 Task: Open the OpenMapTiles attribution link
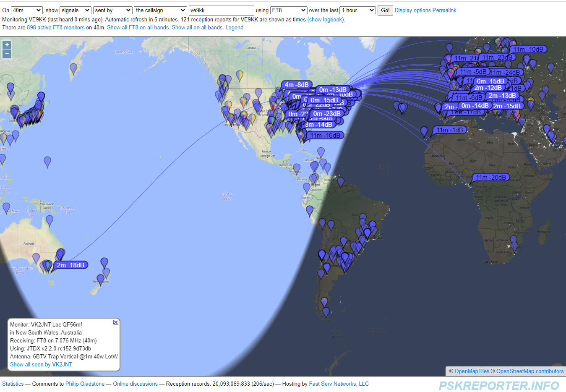click(472, 371)
